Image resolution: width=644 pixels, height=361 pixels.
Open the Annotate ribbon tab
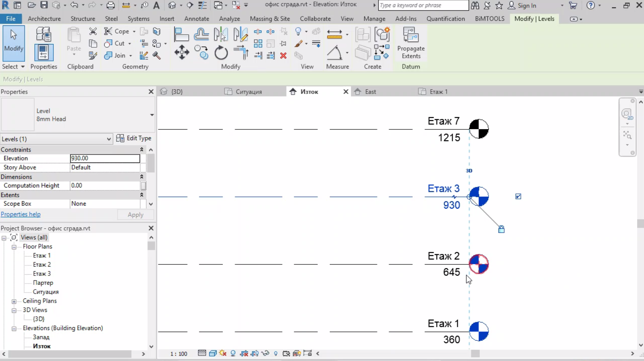point(197,19)
